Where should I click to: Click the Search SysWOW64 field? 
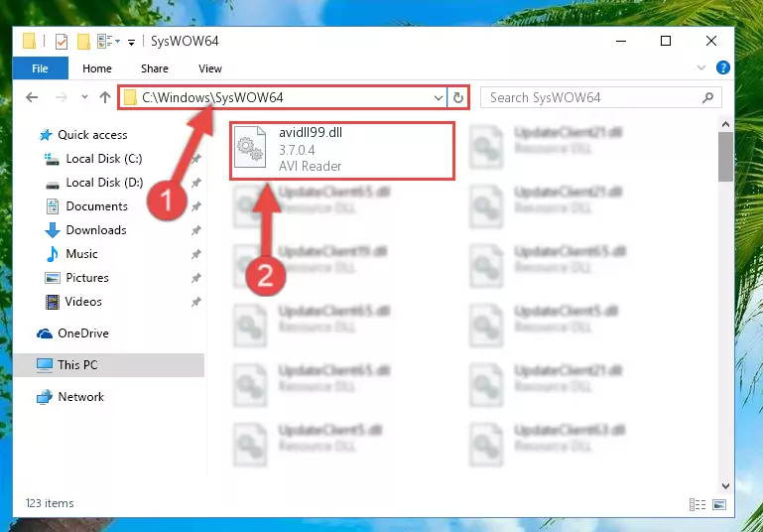(601, 97)
